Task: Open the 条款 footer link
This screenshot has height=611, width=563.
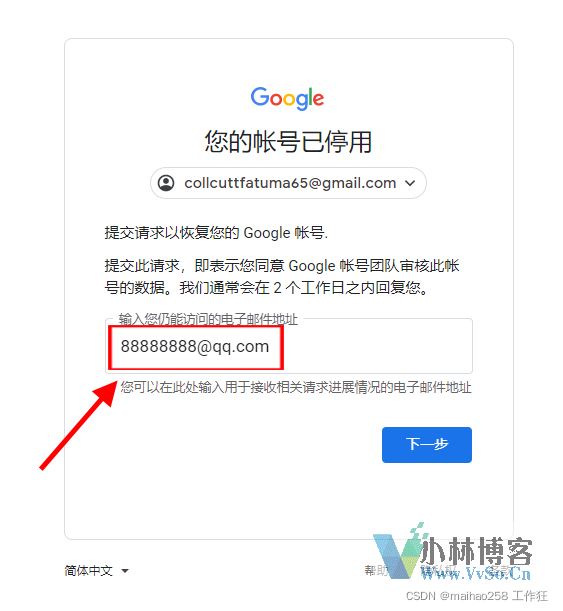Action: (499, 570)
